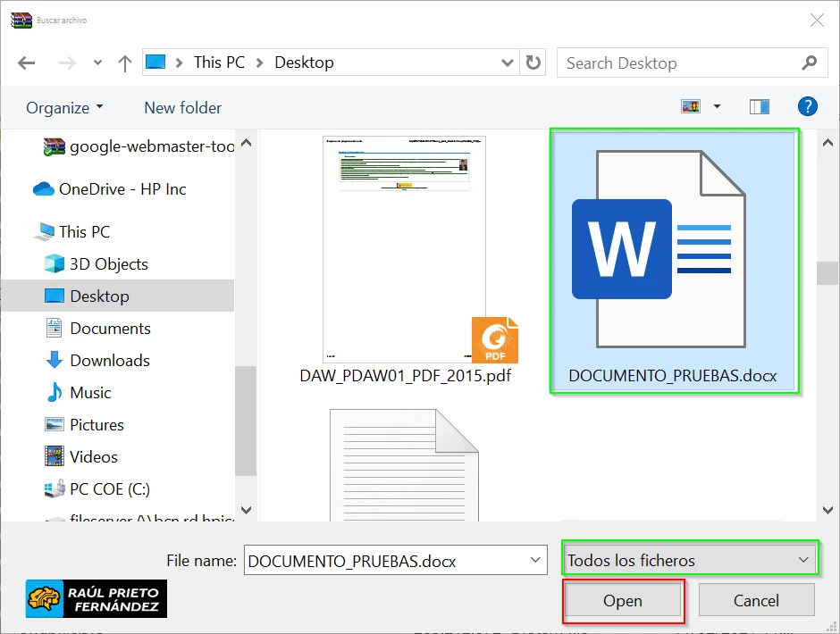Screen dimensions: 840x634
Task: Toggle the preview pane
Action: point(759,106)
